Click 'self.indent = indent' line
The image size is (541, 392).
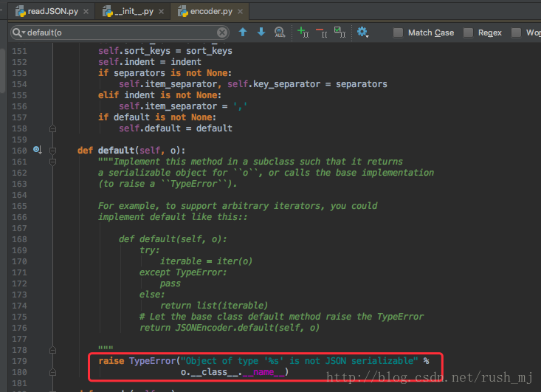tap(149, 62)
